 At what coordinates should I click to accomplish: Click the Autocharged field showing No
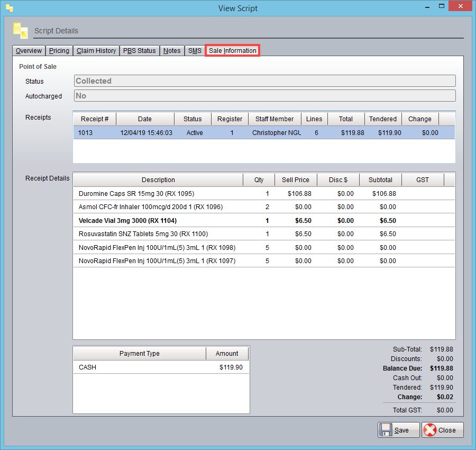pos(264,96)
